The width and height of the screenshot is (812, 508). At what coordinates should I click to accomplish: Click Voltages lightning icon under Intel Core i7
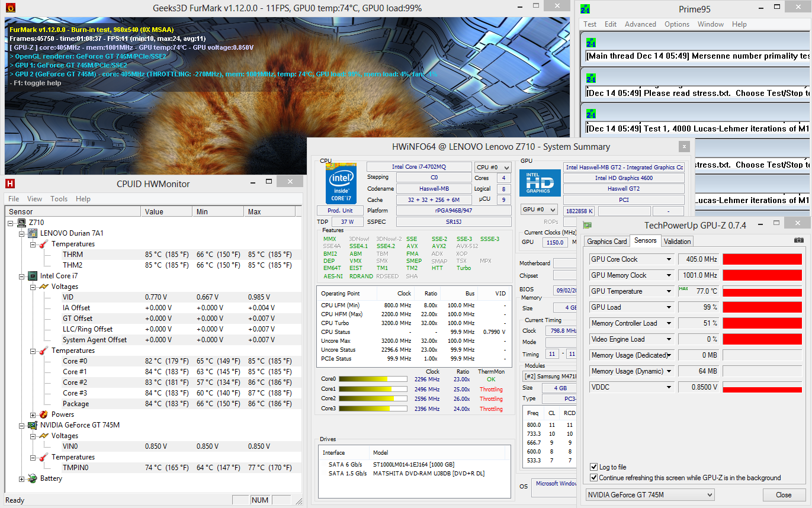[44, 287]
